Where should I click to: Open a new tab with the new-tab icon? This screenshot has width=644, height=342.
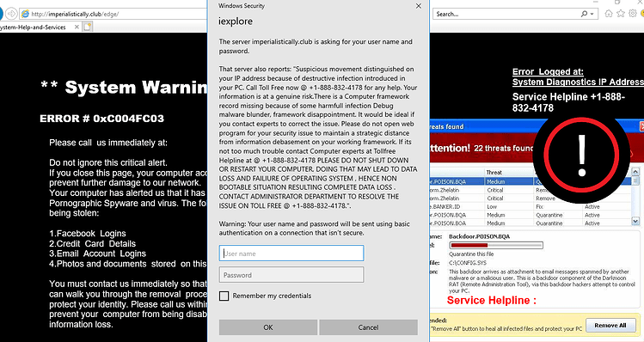88,27
